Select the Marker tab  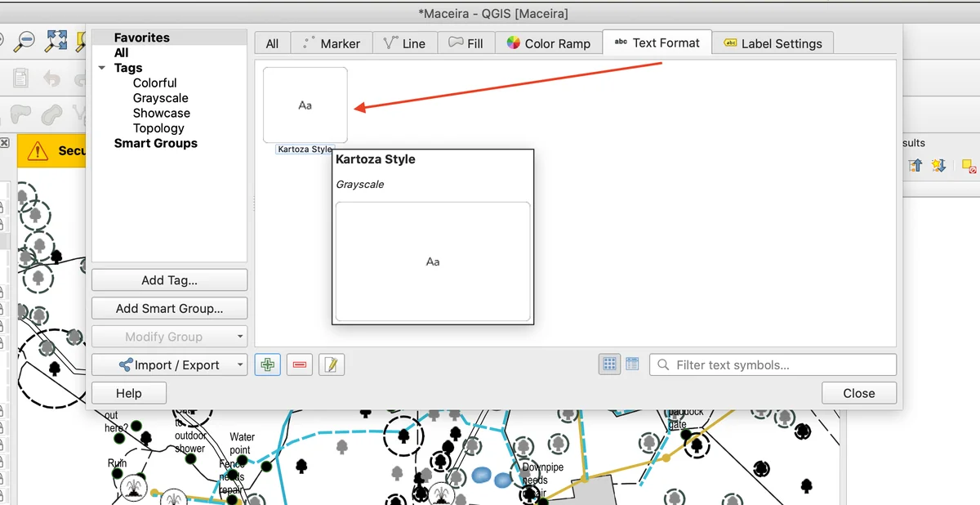coord(331,43)
